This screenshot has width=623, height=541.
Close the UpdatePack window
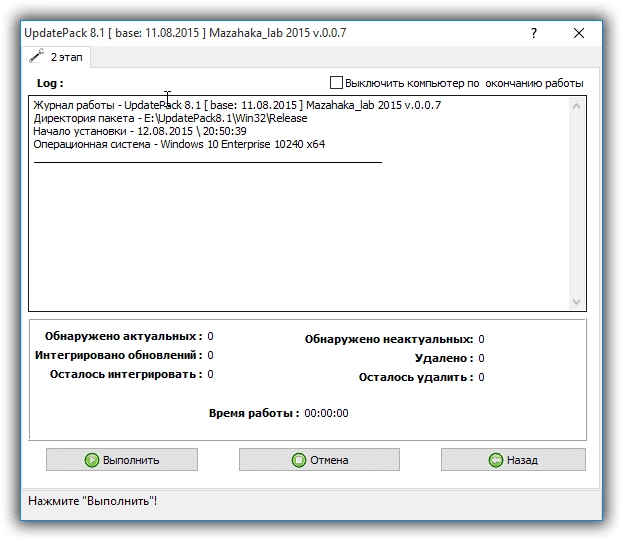tap(579, 33)
